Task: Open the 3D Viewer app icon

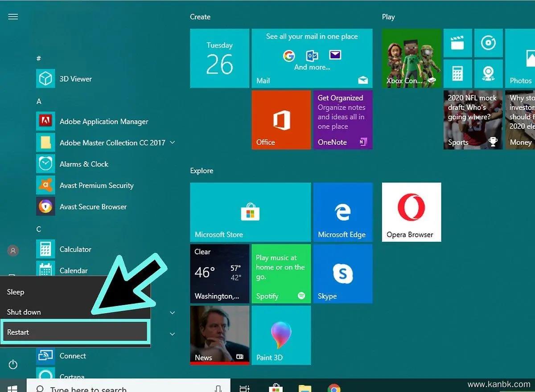Action: click(x=45, y=79)
